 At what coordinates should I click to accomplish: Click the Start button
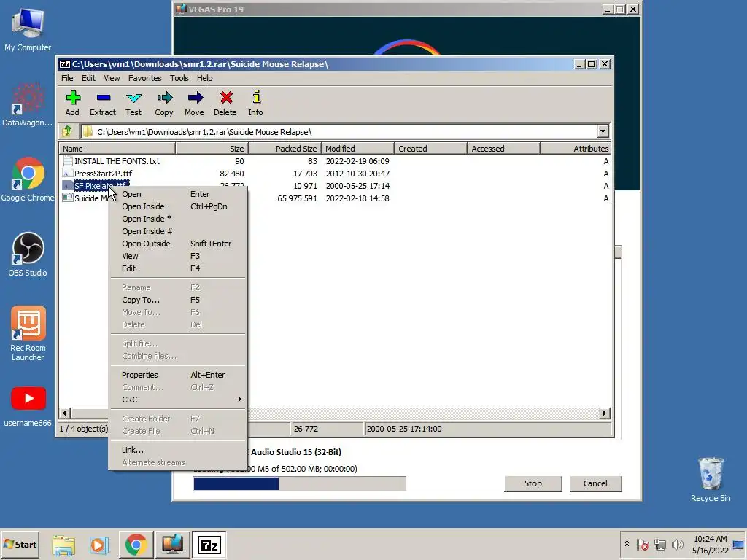20,544
